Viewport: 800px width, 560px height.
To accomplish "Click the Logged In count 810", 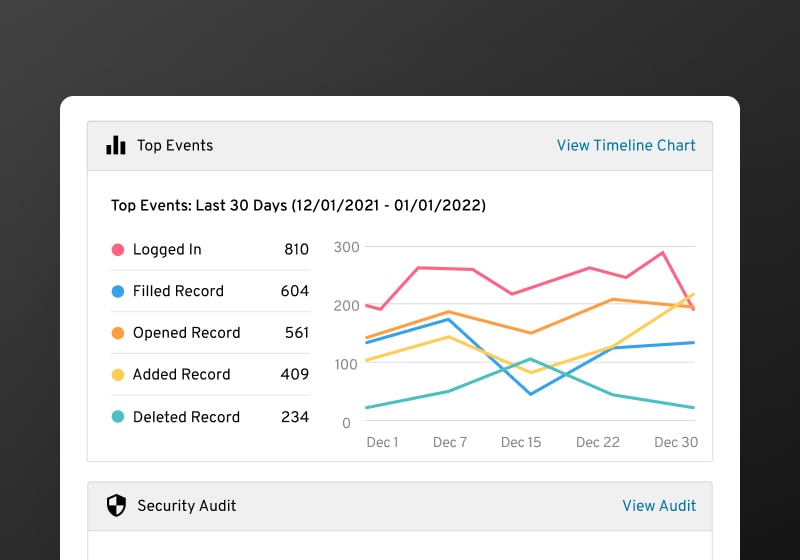I will [296, 250].
